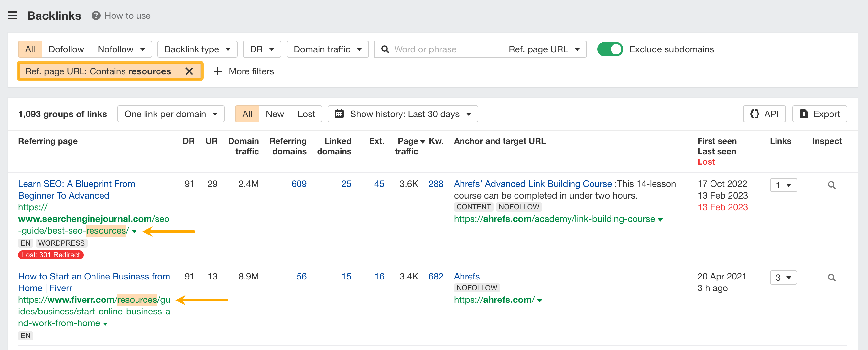The height and width of the screenshot is (350, 868).
Task: Remove the Ref. page URL resources filter
Action: [189, 71]
